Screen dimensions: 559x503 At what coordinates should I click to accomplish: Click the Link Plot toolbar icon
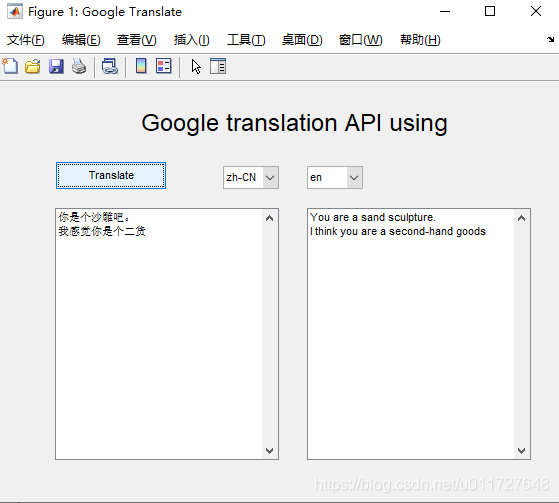point(110,66)
